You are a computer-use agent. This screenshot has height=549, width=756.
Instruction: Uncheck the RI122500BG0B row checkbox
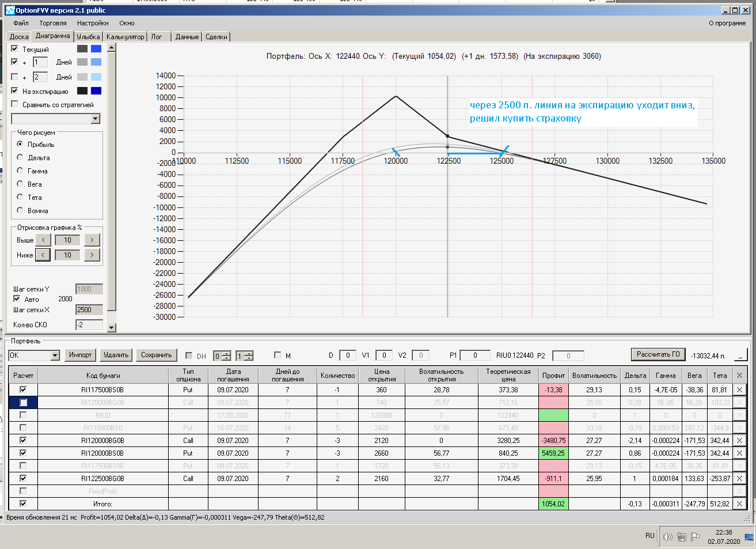pos(23,478)
